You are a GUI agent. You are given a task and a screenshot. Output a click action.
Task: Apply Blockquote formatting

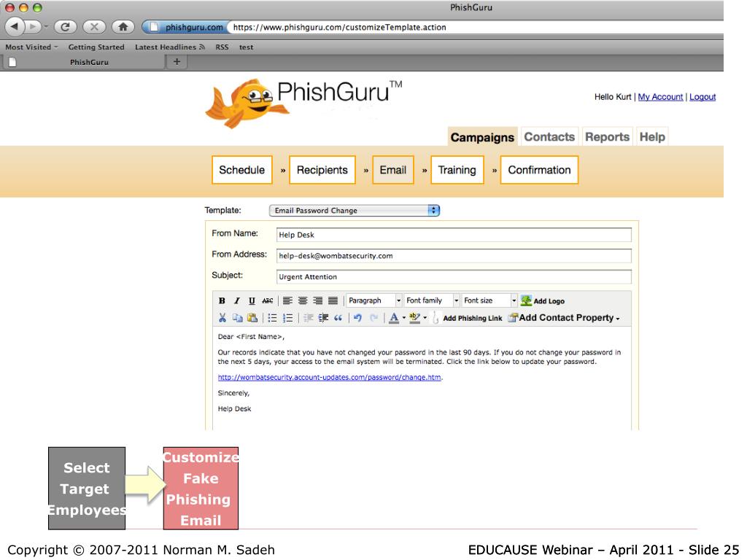338,318
